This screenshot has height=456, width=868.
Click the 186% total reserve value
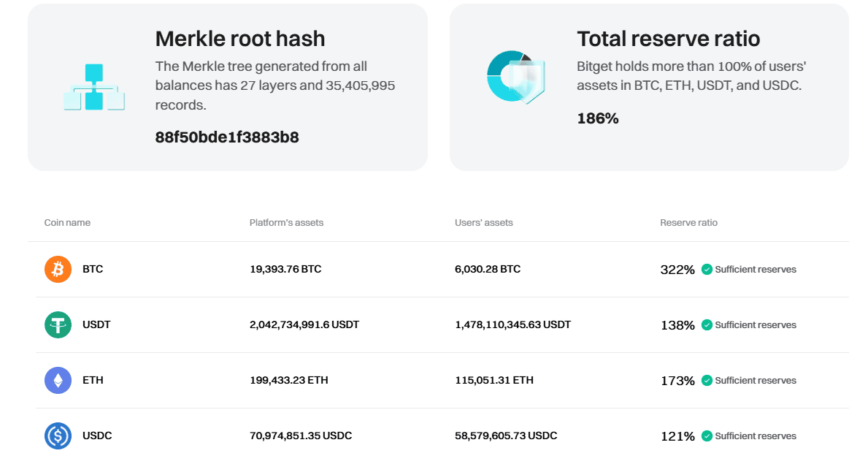pyautogui.click(x=598, y=118)
